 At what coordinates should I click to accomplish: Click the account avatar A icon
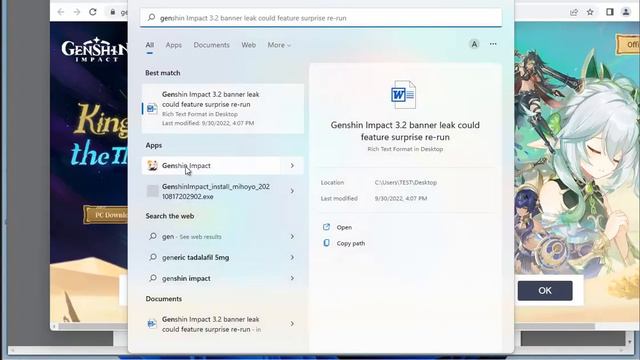pos(474,44)
